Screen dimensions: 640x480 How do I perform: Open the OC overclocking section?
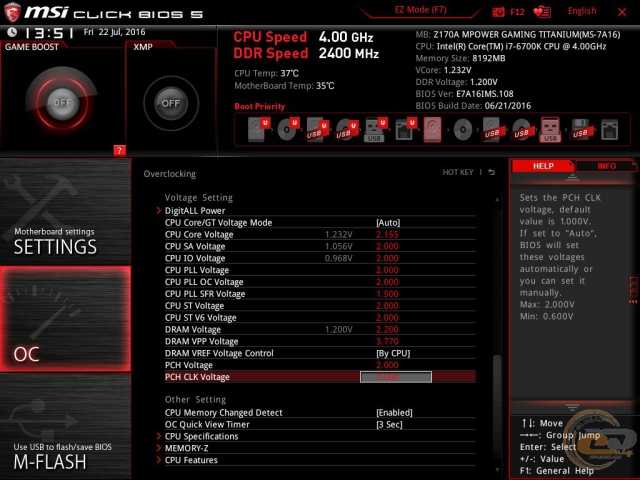[x=65, y=319]
